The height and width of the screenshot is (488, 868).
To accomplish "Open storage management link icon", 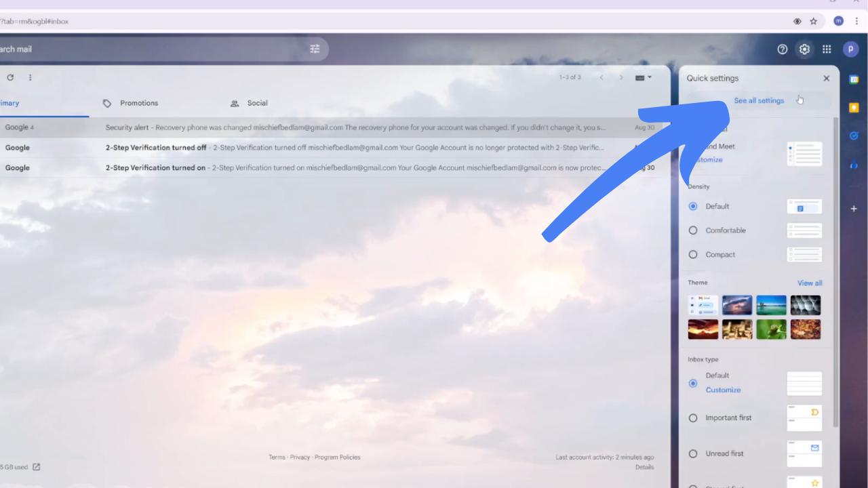I will (37, 467).
